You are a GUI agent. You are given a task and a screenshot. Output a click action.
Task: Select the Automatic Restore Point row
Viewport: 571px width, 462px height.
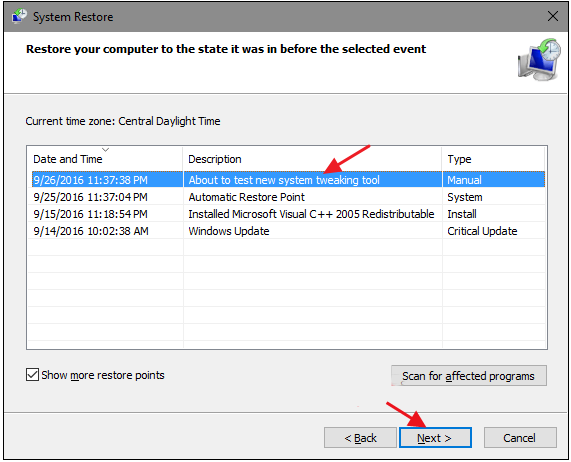pyautogui.click(x=288, y=197)
